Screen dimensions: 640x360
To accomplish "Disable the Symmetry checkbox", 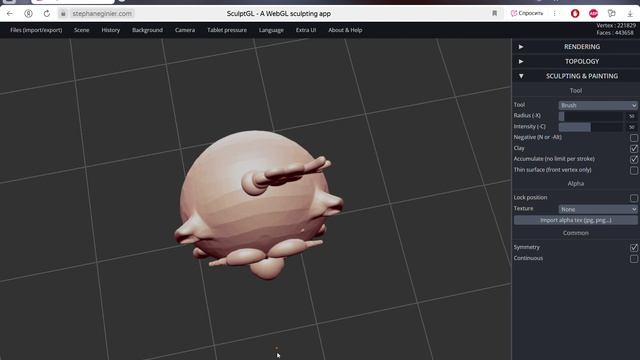I will 633,248.
